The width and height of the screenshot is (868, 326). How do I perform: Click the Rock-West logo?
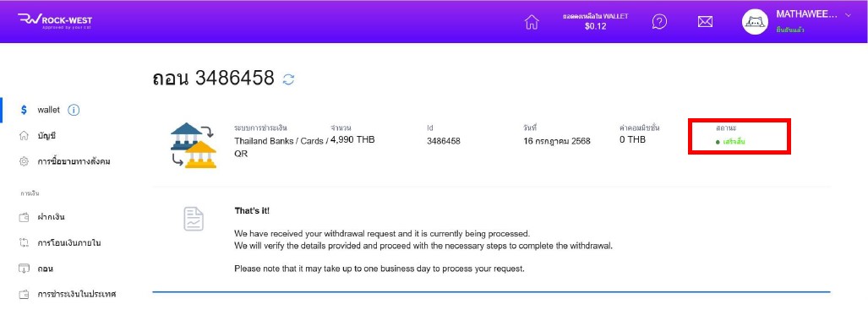[55, 21]
